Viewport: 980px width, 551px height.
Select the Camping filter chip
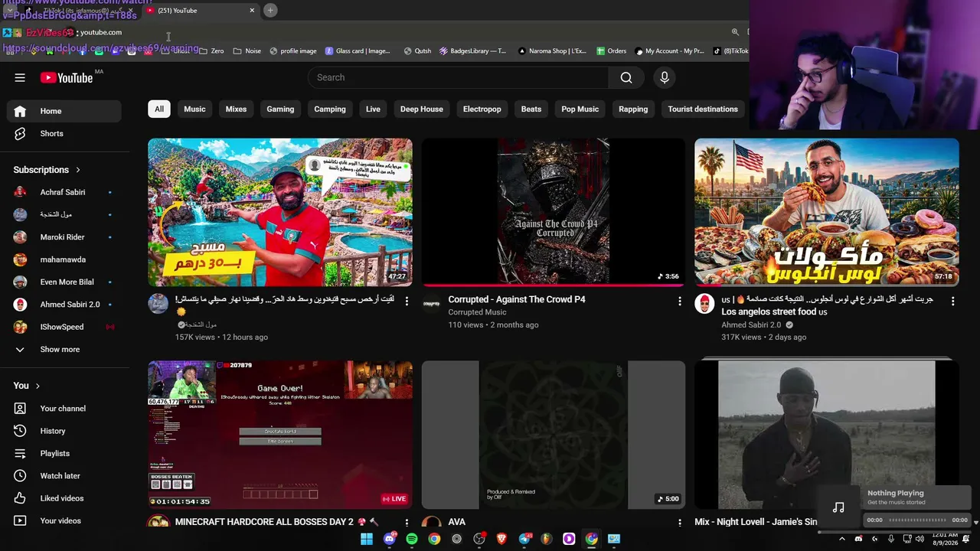click(330, 109)
